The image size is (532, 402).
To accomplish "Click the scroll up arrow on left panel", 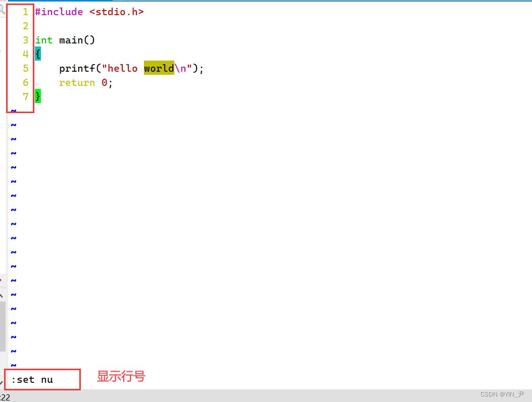I will point(2,295).
